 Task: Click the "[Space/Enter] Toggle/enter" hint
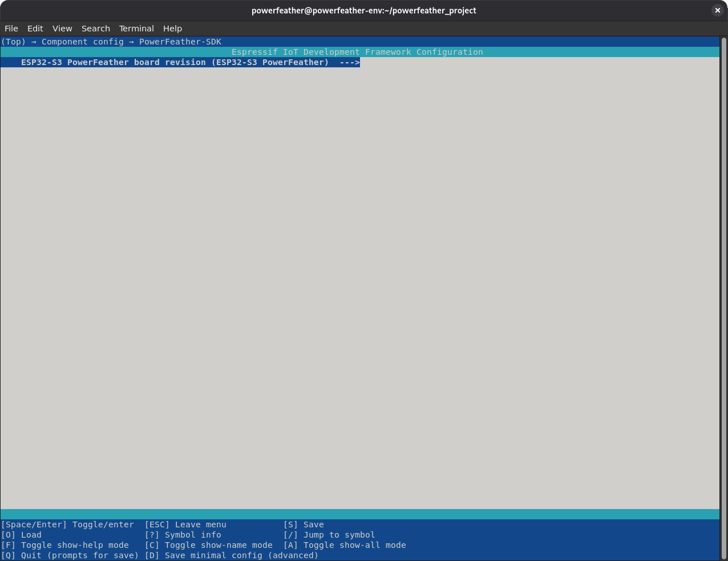pos(68,524)
